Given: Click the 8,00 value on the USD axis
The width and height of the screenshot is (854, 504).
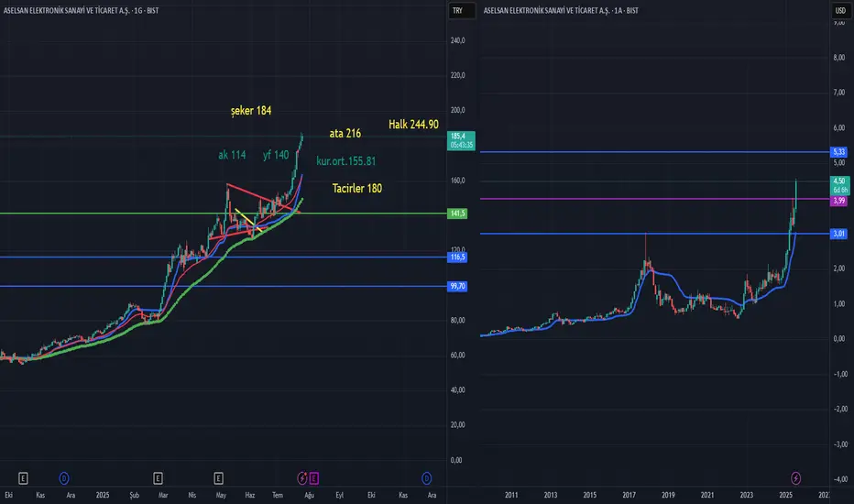Looking at the screenshot, I should pyautogui.click(x=839, y=58).
